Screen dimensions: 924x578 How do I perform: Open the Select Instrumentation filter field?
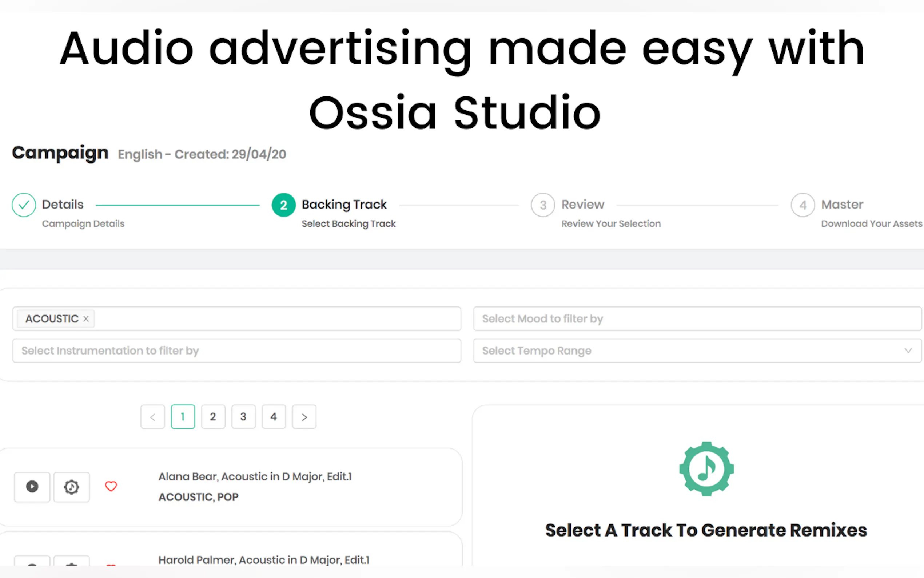click(x=237, y=351)
